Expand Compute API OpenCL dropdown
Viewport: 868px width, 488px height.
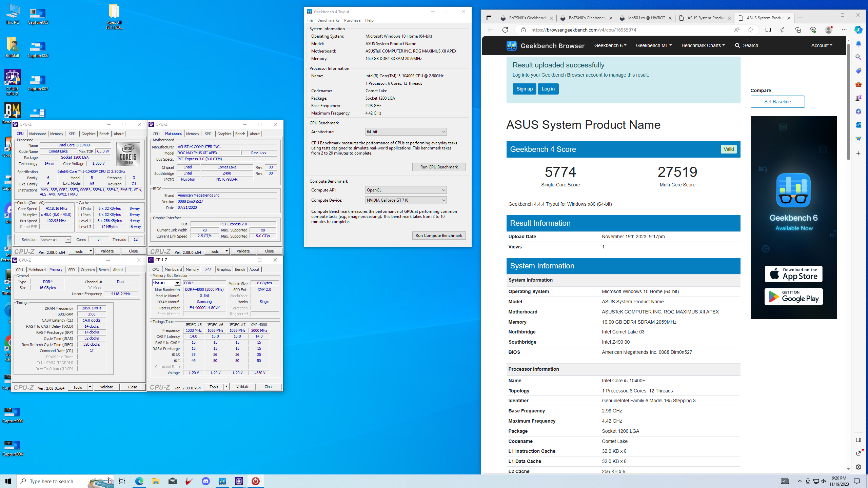[406, 190]
